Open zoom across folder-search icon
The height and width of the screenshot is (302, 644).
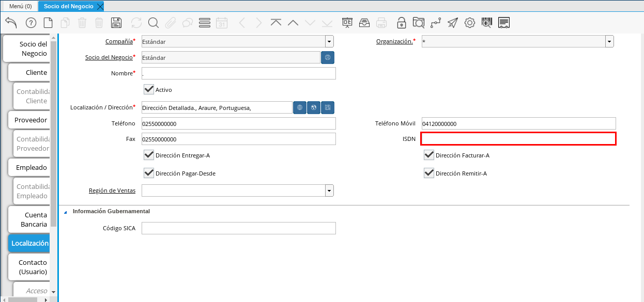tap(419, 23)
